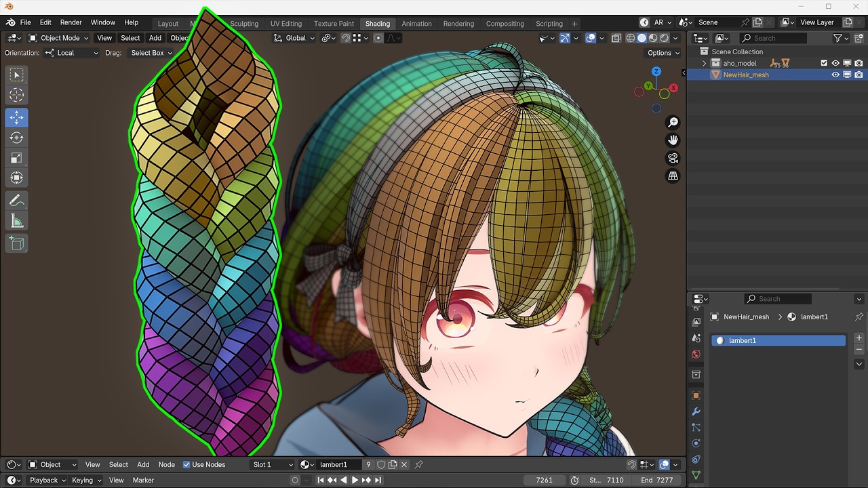Screen dimensions: 868x488
Task: Open the Drag Select Box dropdown
Action: [151, 53]
